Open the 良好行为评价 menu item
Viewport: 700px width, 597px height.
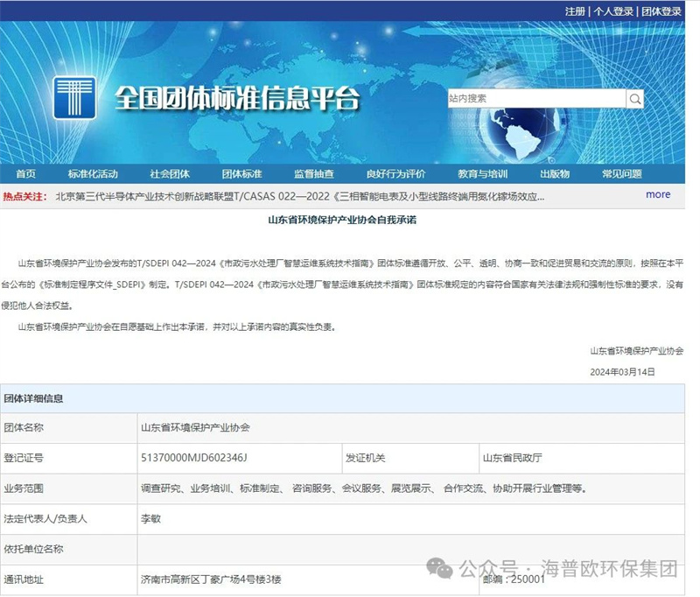396,173
